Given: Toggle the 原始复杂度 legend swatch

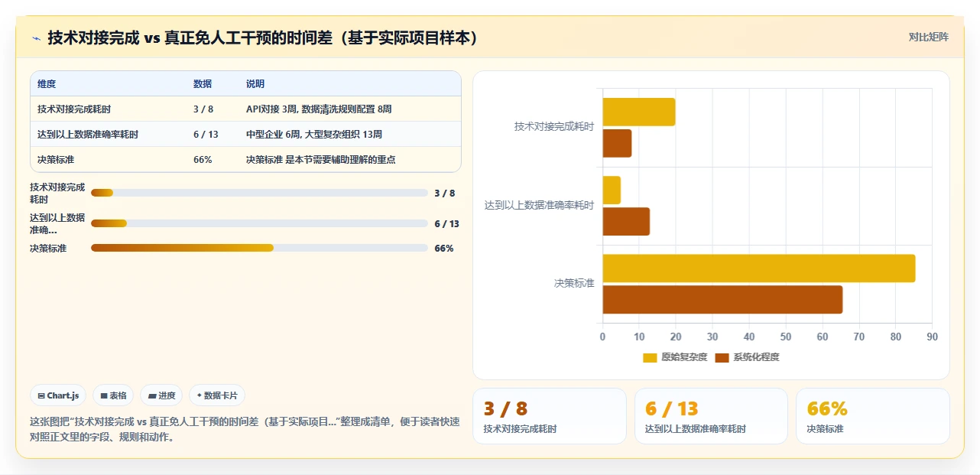Looking at the screenshot, I should pyautogui.click(x=650, y=357).
